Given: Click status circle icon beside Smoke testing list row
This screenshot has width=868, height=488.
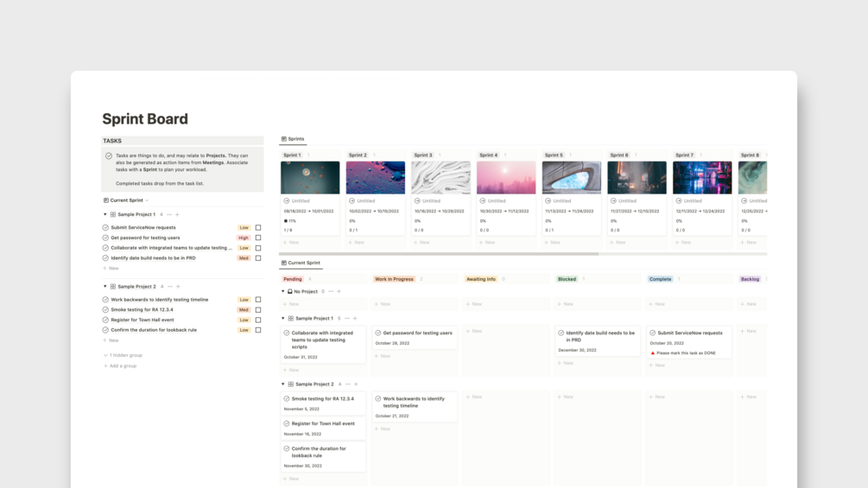Looking at the screenshot, I should 105,310.
